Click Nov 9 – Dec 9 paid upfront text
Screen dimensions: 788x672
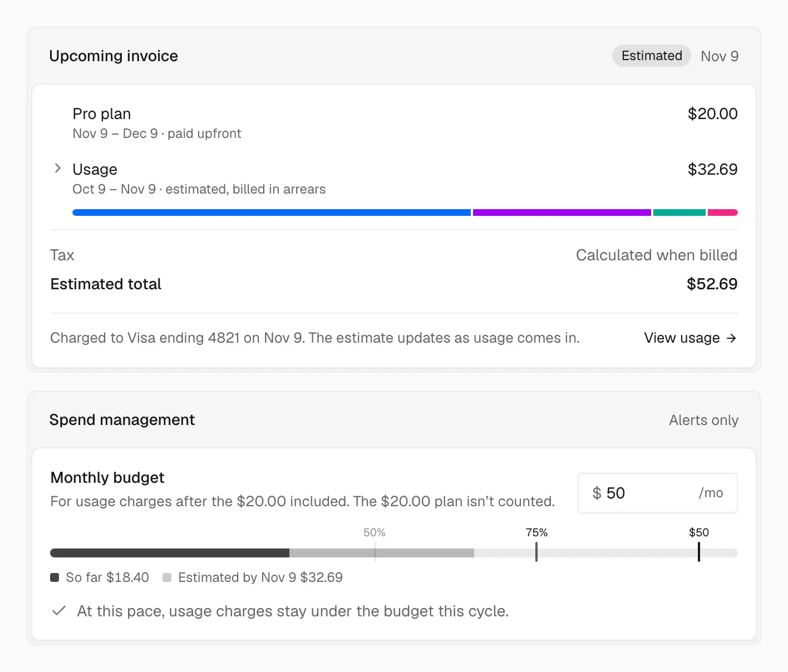(157, 134)
